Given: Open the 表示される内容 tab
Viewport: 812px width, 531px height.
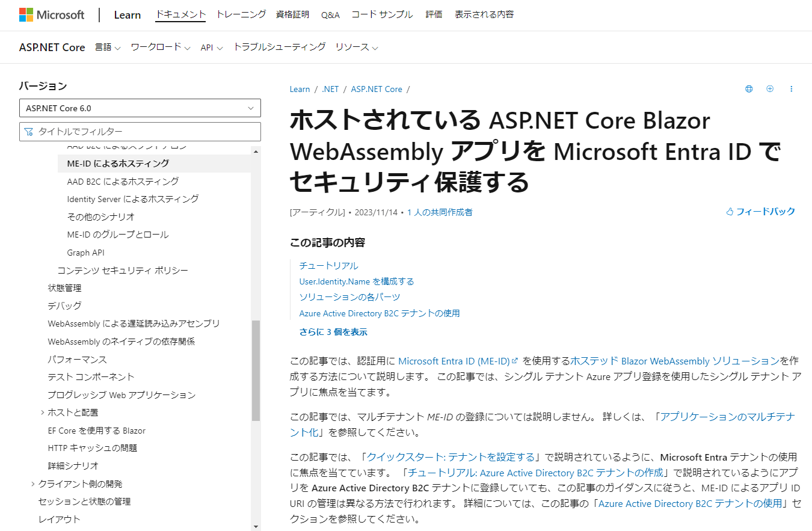Looking at the screenshot, I should (x=484, y=14).
